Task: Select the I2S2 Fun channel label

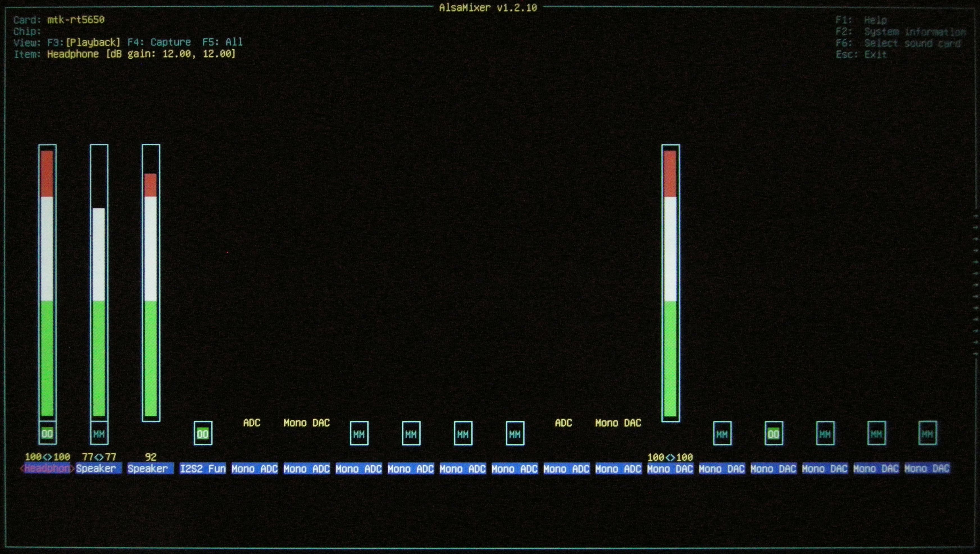Action: pyautogui.click(x=203, y=468)
